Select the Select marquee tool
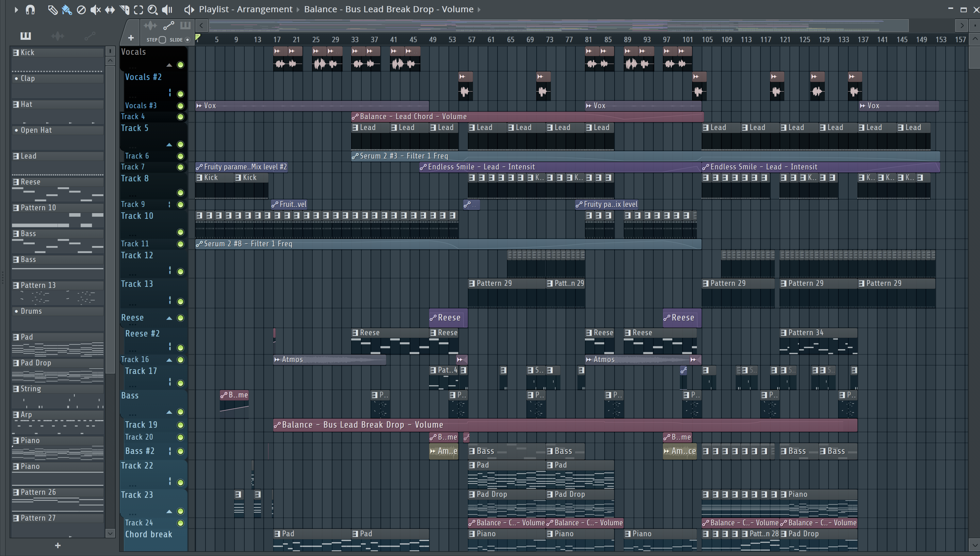The height and width of the screenshot is (556, 980). tap(138, 10)
